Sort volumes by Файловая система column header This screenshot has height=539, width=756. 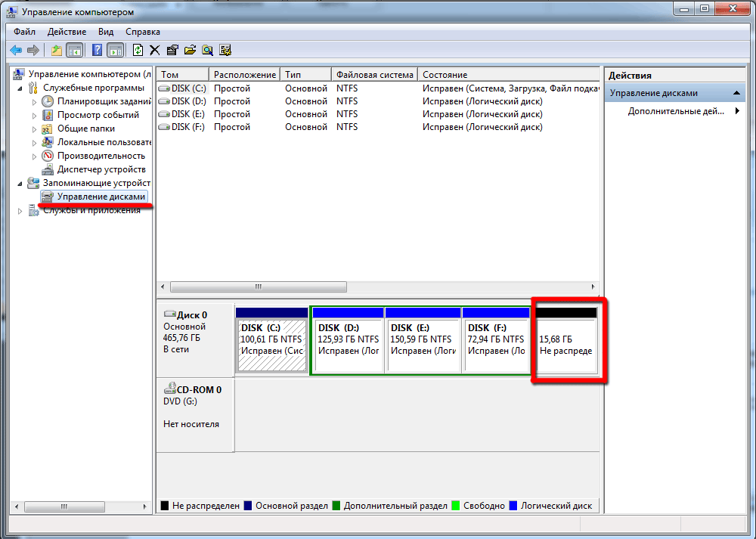point(374,75)
